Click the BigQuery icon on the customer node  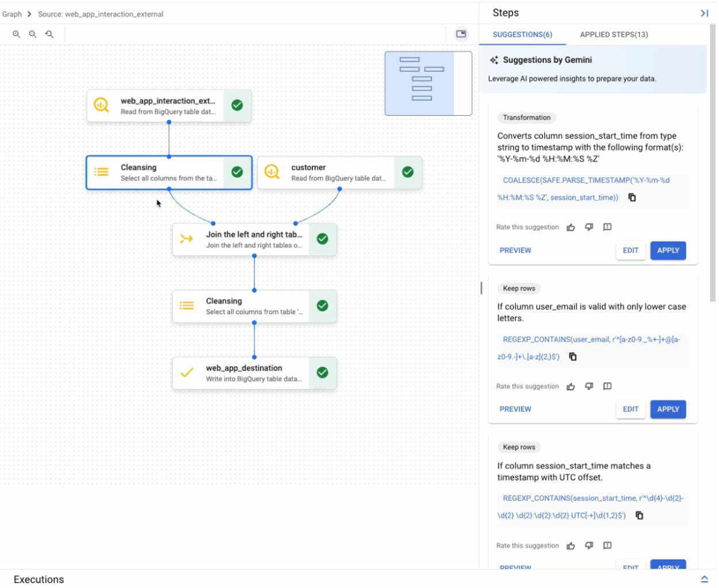272,172
